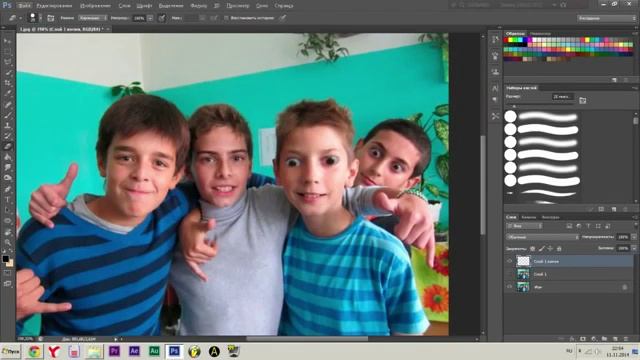Image resolution: width=640 pixels, height=360 pixels.
Task: Create a new layer icon
Action: 615,339
